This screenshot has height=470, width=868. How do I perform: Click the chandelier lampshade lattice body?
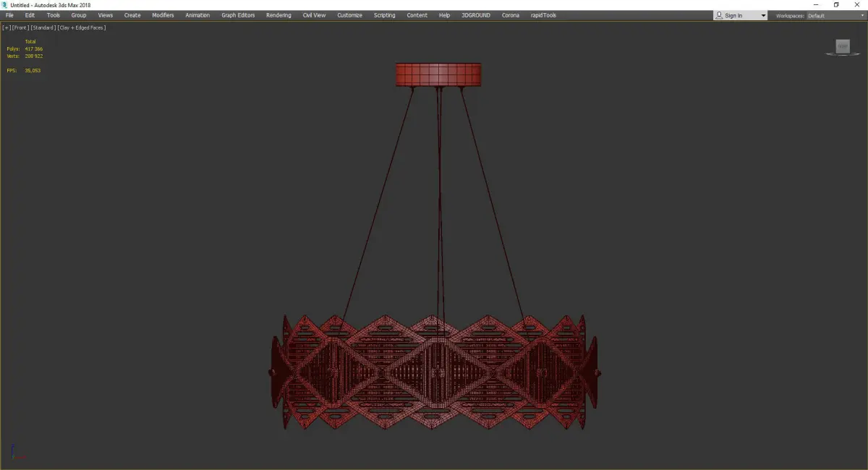click(434, 372)
